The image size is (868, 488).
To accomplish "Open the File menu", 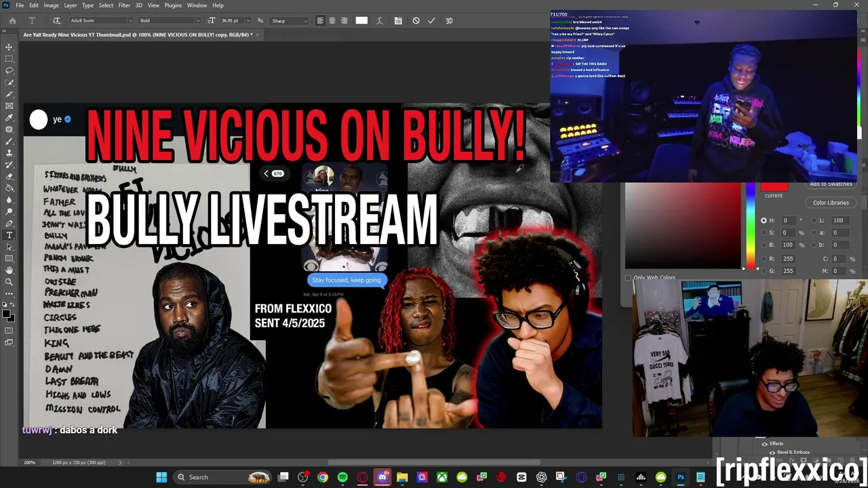I will point(20,5).
